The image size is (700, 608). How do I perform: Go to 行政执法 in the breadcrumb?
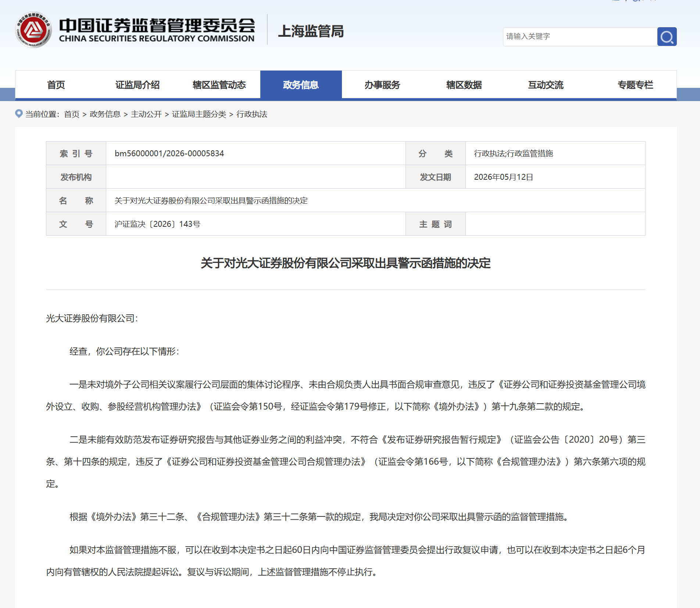252,114
